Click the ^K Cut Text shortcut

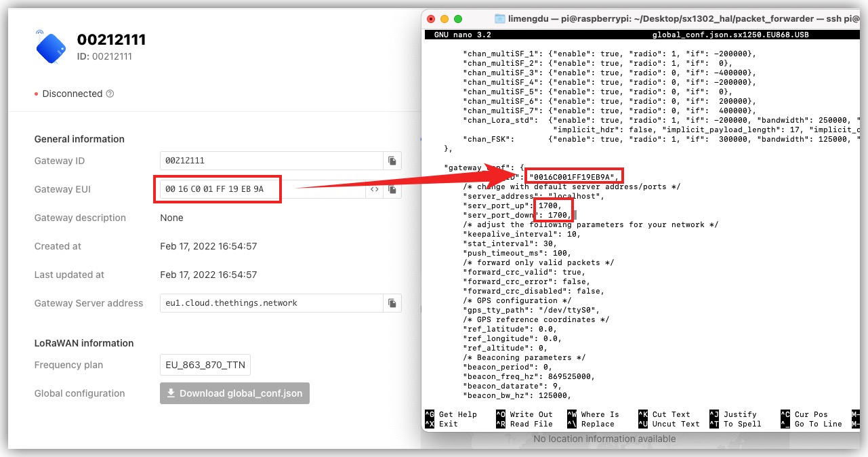pyautogui.click(x=664, y=414)
